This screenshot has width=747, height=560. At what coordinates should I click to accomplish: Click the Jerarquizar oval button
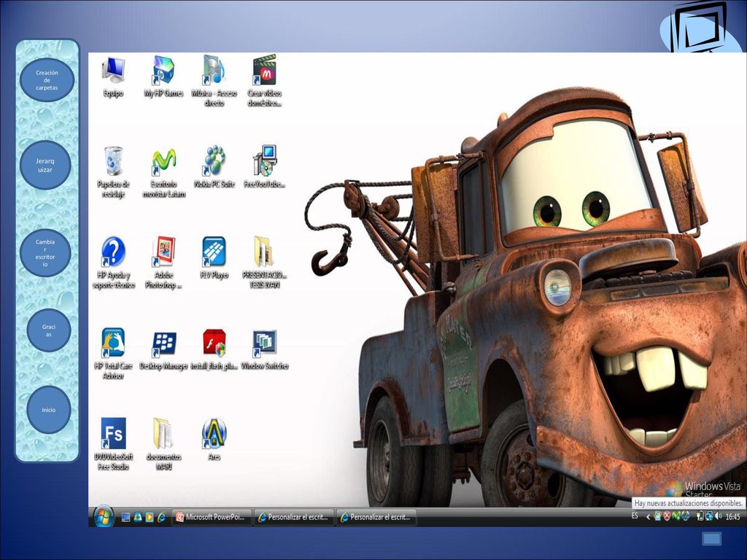(x=45, y=165)
